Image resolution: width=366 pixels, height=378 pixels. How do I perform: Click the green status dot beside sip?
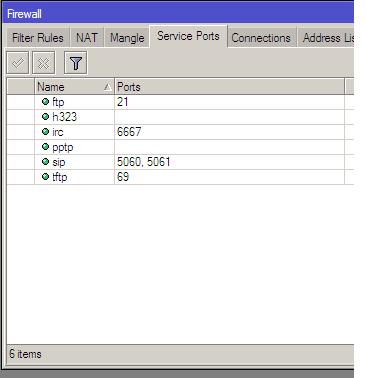pyautogui.click(x=45, y=161)
